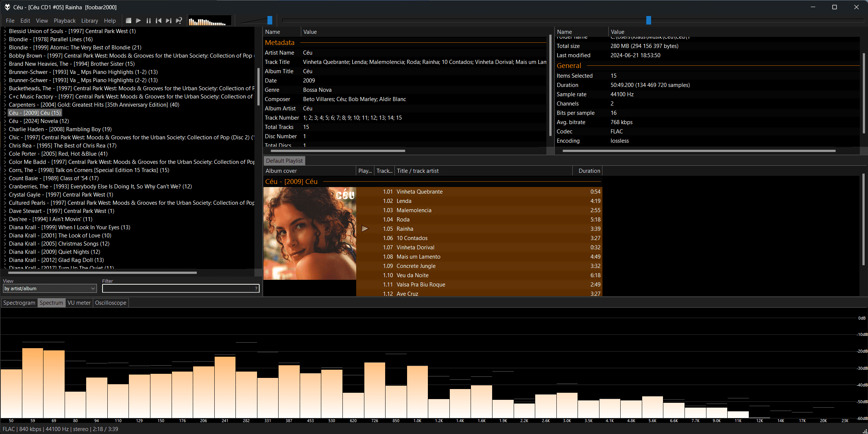Open the Help menu
The height and width of the screenshot is (434, 868).
click(x=110, y=21)
